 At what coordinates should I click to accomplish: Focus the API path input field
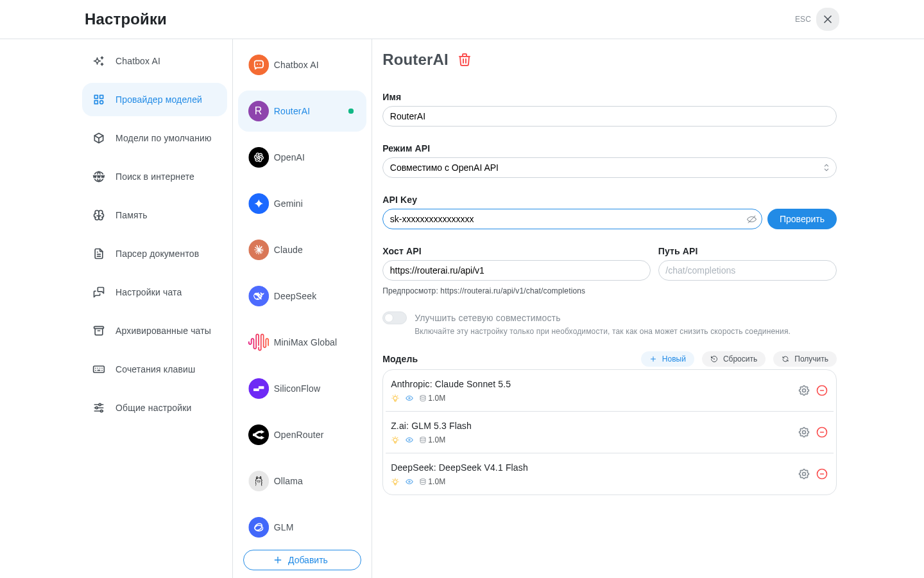click(748, 270)
